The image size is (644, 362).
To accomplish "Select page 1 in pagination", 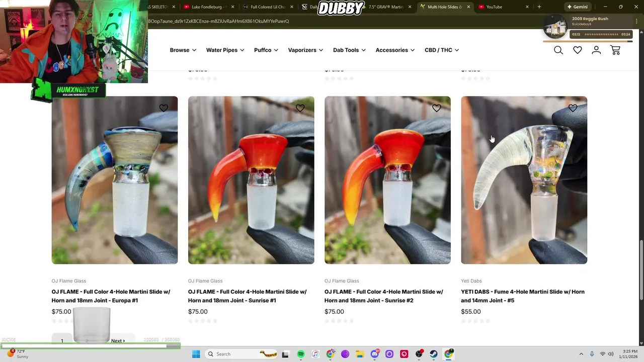I will [62, 341].
